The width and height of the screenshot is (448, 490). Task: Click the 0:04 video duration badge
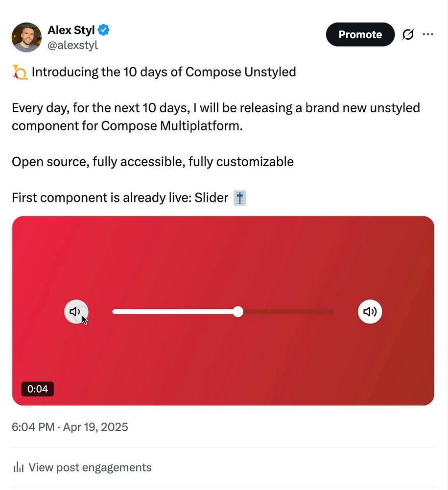pos(38,389)
